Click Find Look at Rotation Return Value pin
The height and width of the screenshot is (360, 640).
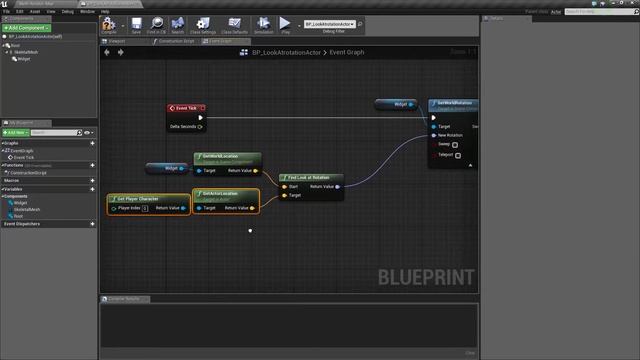click(338, 187)
